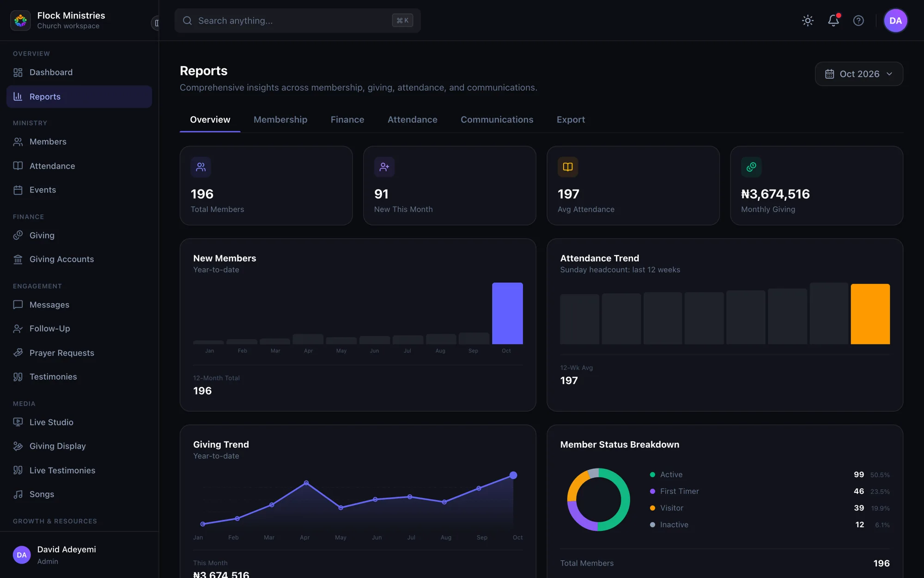The width and height of the screenshot is (924, 578).
Task: Open the Oct 2026 month dropdown
Action: [859, 74]
